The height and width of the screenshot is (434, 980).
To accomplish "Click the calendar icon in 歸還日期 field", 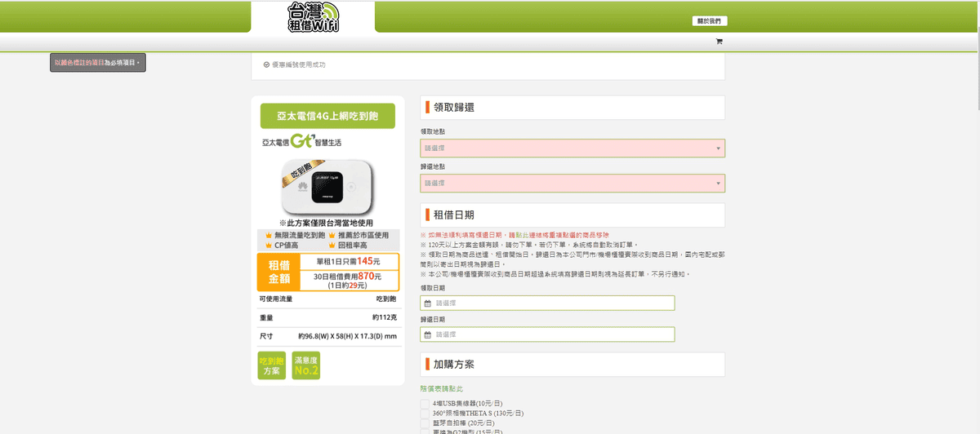I will [427, 334].
